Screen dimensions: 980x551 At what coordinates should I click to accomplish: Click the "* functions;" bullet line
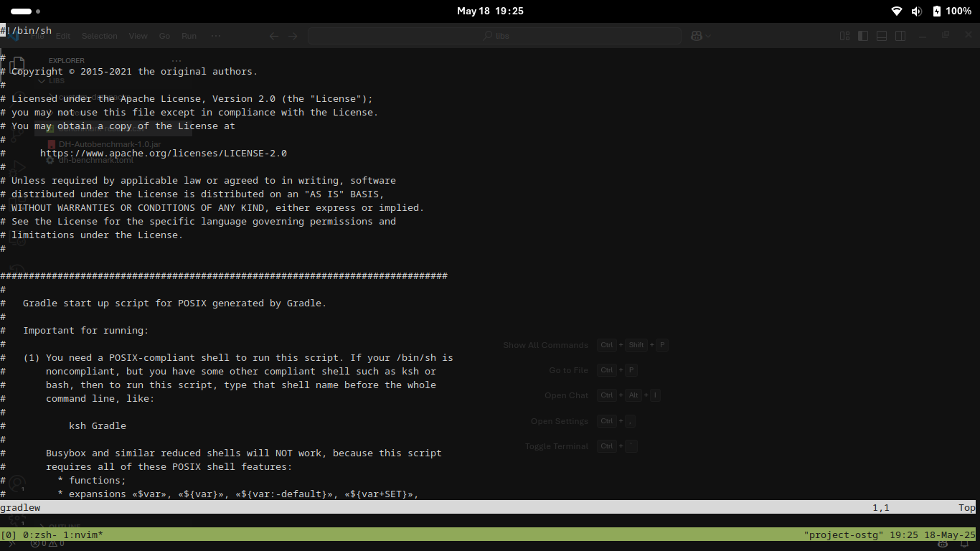(x=92, y=480)
